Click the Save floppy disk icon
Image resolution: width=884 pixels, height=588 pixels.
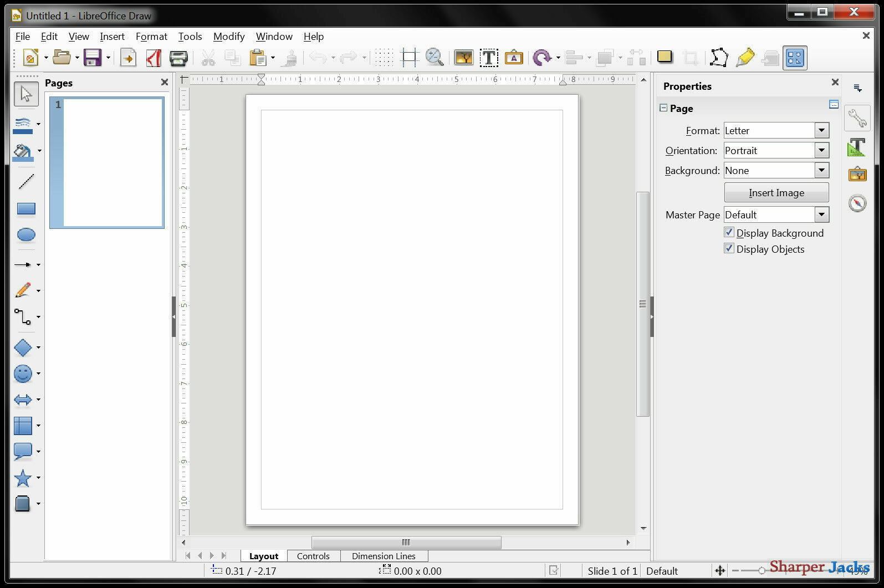93,58
